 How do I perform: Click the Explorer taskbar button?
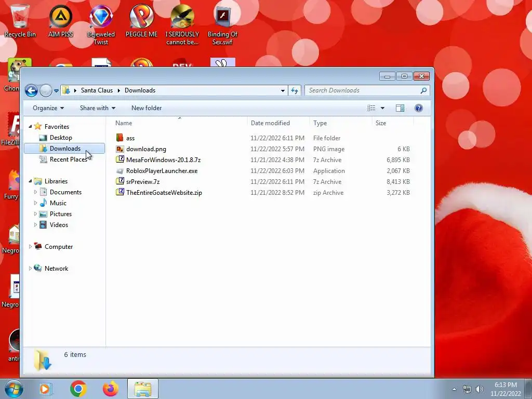[143, 389]
